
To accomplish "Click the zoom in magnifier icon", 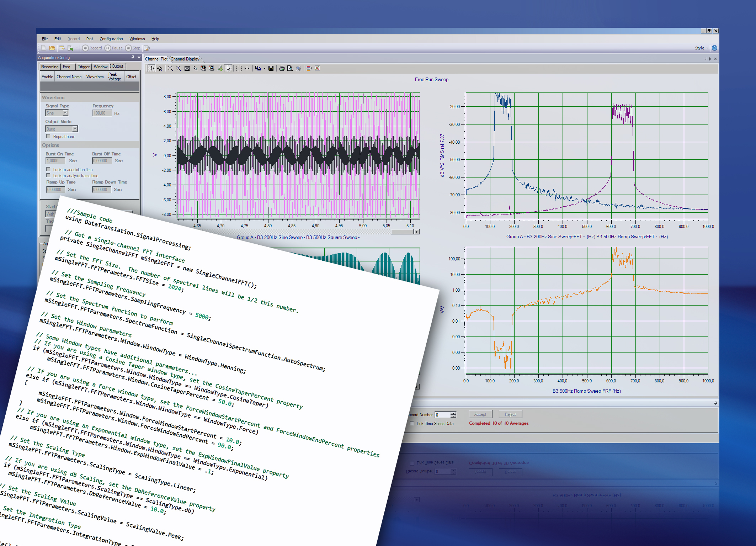I will [x=179, y=68].
